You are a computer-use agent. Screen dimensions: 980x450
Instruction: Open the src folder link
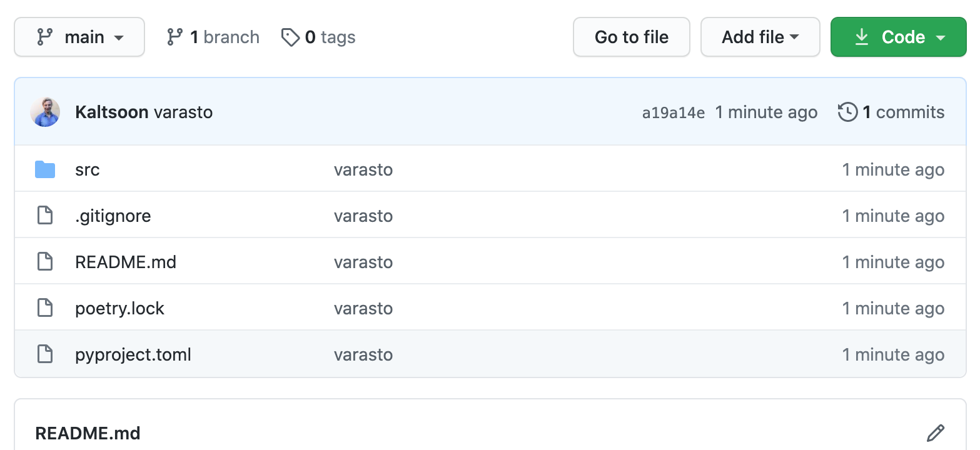88,170
